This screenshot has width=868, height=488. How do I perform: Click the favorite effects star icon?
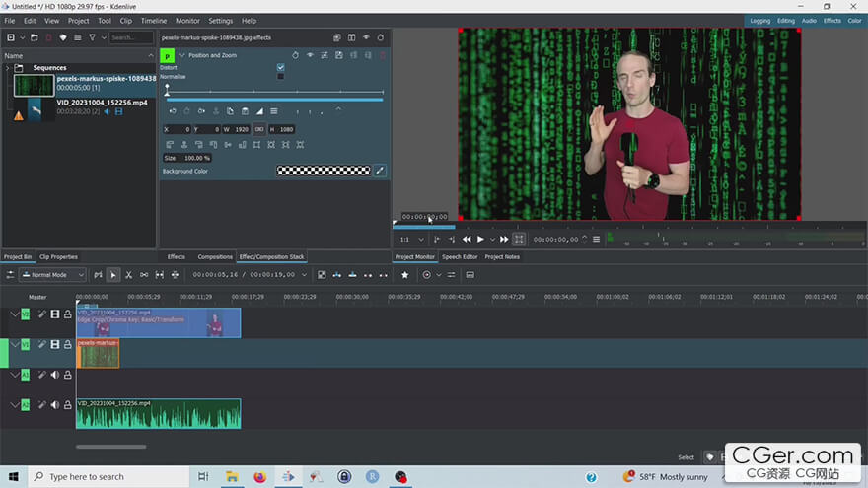coord(404,275)
